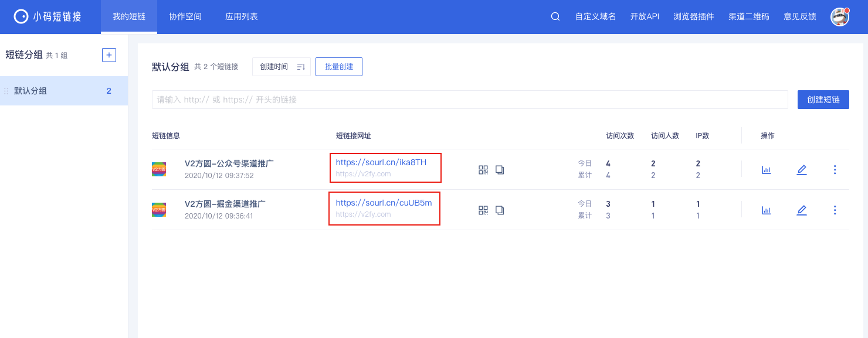Copy the cuUB5m short link

tap(500, 210)
